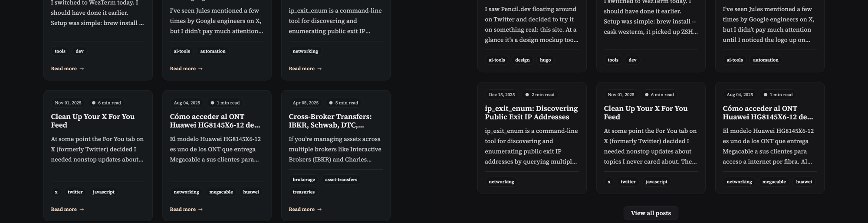Viewport: 868px width, 223px height.
Task: Open the Pencil.dev post summary text
Action: tap(531, 24)
